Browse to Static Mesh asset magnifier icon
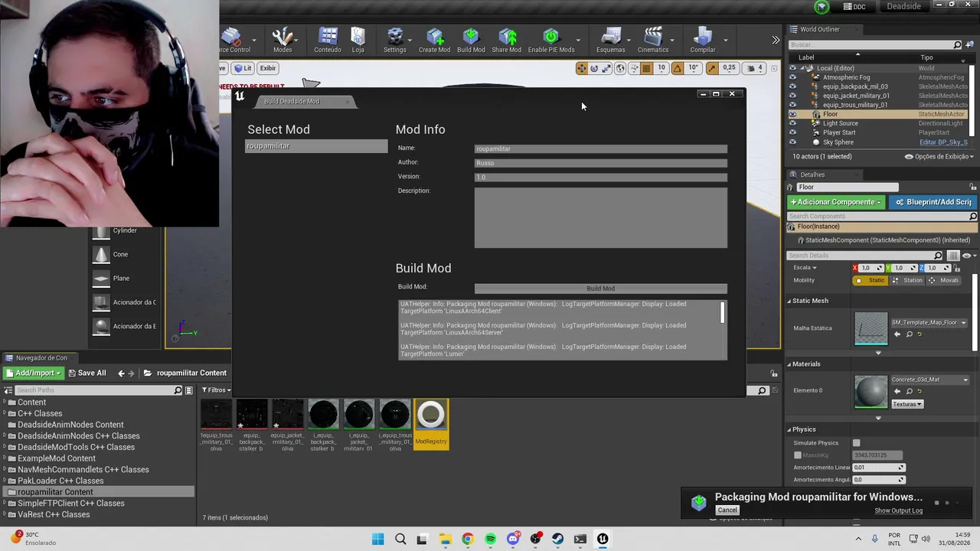This screenshot has height=551, width=980. pos(910,334)
